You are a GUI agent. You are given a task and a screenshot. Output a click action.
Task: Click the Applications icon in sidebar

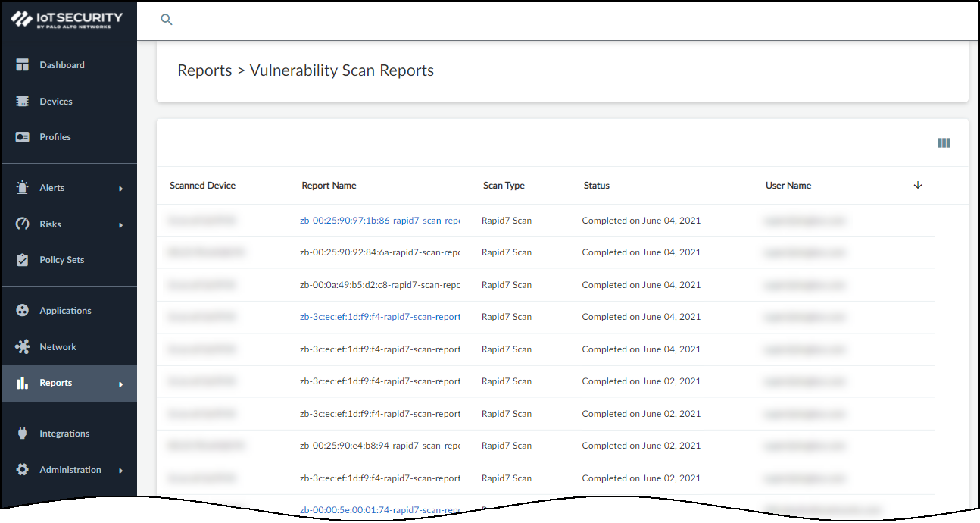23,311
